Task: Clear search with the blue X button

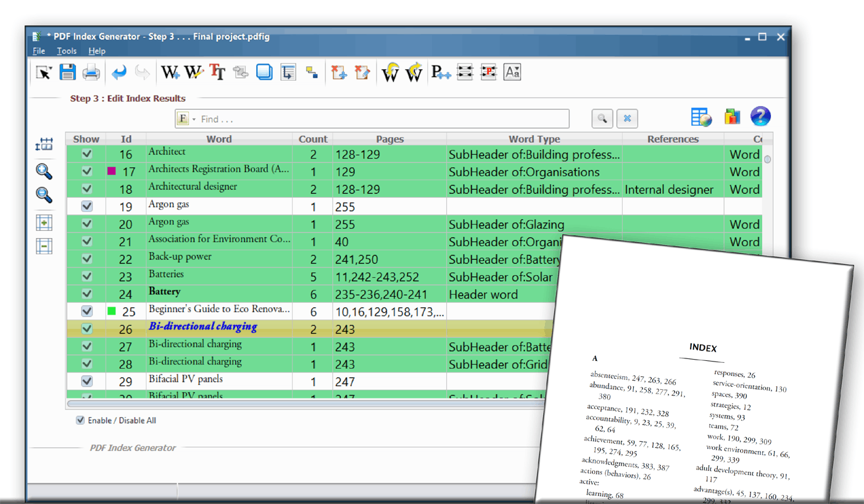Action: click(627, 118)
